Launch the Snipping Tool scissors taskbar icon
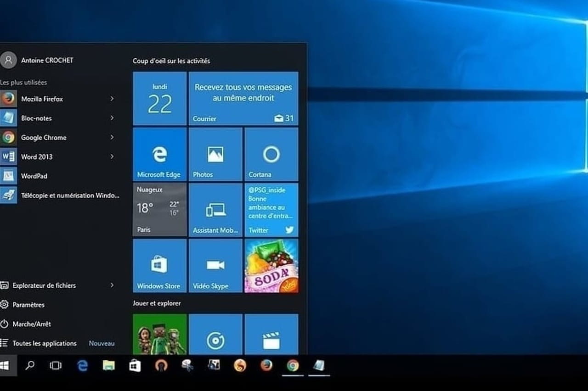588x391 pixels. tap(187, 365)
